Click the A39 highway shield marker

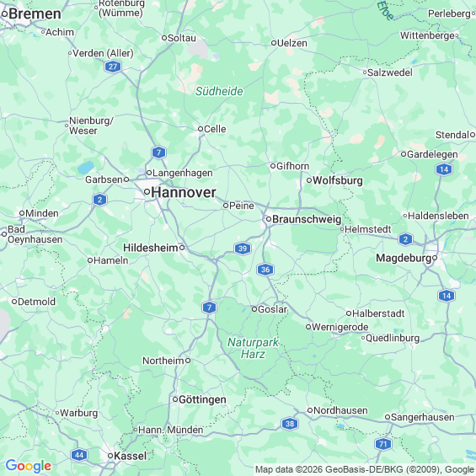click(243, 249)
